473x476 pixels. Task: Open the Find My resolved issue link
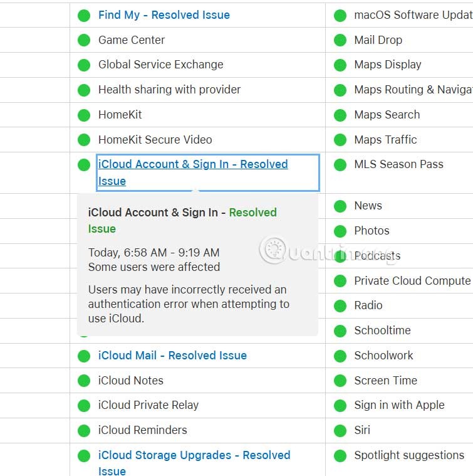164,15
